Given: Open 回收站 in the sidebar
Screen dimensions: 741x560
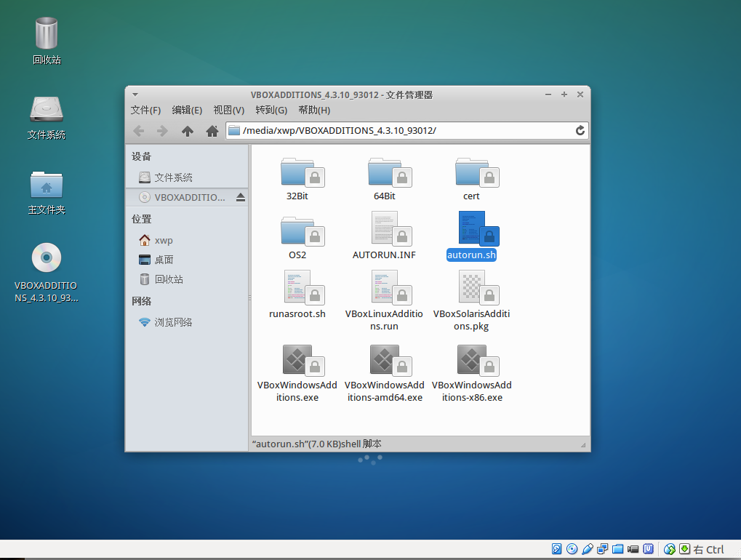Looking at the screenshot, I should pyautogui.click(x=187, y=279).
